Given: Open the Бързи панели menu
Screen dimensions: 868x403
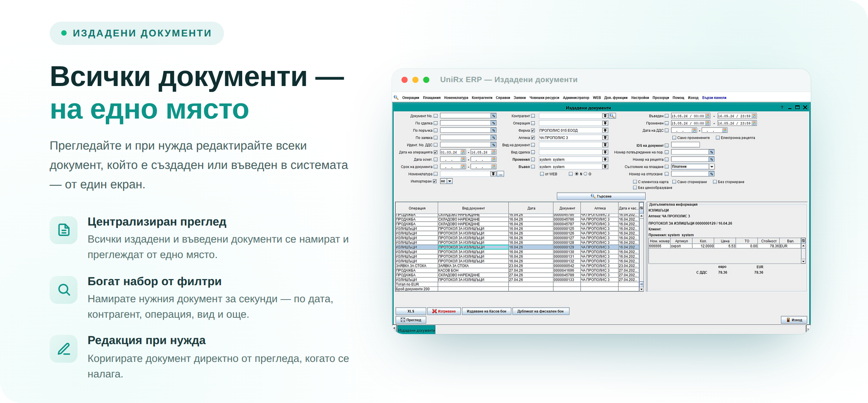Looking at the screenshot, I should click(714, 98).
